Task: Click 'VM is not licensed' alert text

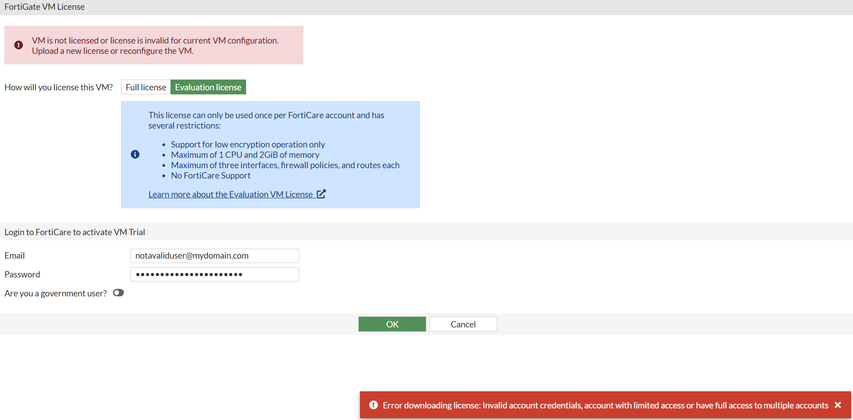Action: click(155, 46)
